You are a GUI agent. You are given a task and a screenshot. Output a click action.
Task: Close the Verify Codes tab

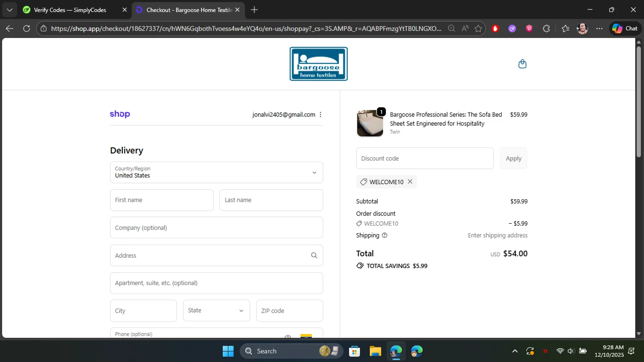tap(125, 10)
